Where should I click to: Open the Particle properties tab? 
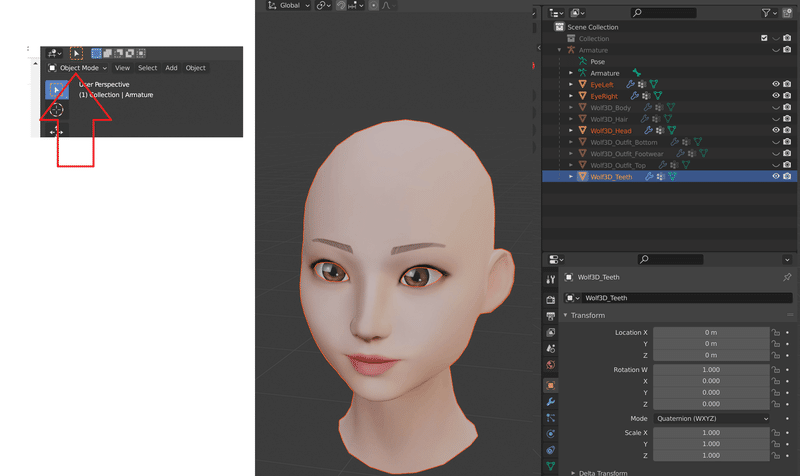[x=551, y=418]
